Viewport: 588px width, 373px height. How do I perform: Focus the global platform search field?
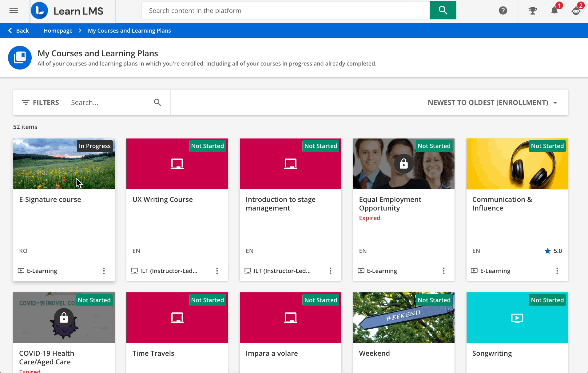pos(286,10)
